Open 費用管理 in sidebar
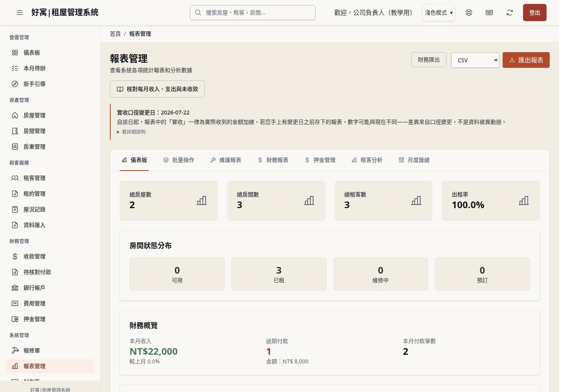This screenshot has height=392, width=565. pos(50,303)
